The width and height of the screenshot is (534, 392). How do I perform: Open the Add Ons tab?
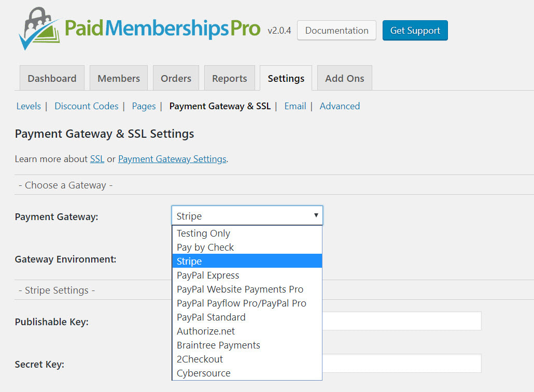pyautogui.click(x=344, y=78)
